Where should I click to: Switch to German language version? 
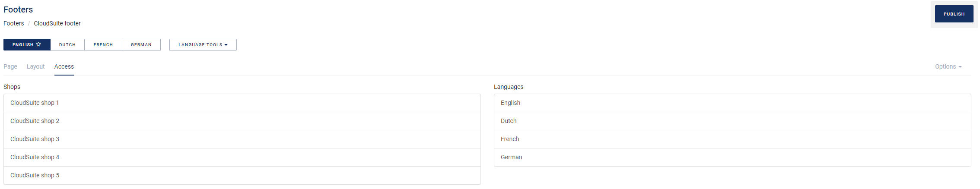pyautogui.click(x=141, y=44)
